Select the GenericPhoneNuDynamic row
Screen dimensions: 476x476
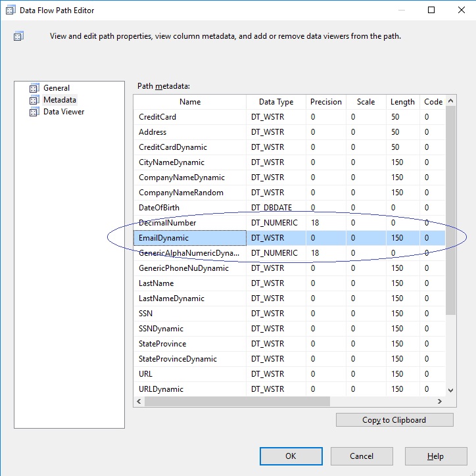289,268
